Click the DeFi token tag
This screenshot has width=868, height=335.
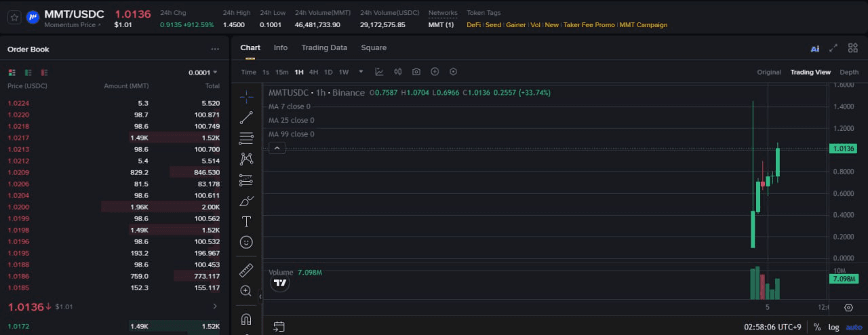(x=473, y=24)
